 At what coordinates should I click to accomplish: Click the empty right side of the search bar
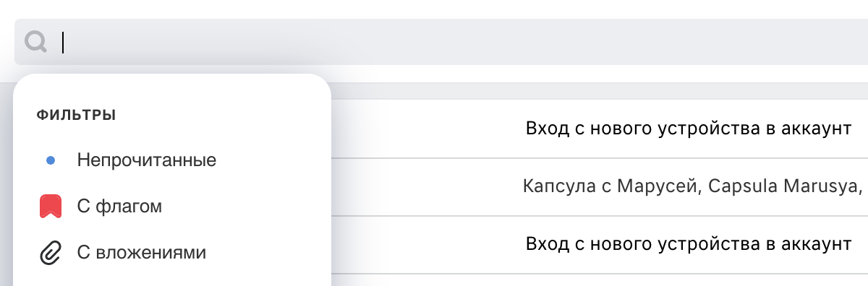click(651, 42)
